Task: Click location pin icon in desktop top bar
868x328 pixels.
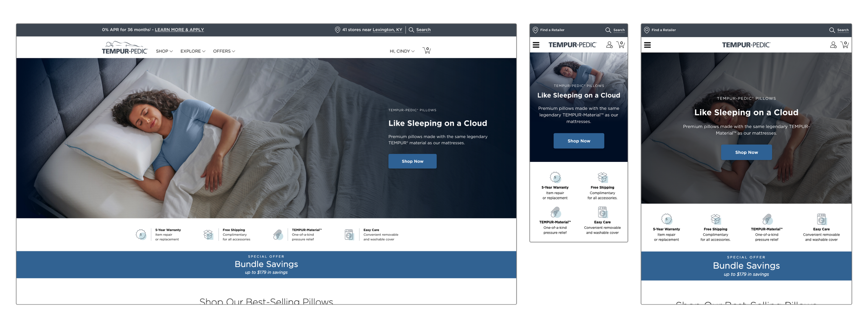Action: [337, 30]
